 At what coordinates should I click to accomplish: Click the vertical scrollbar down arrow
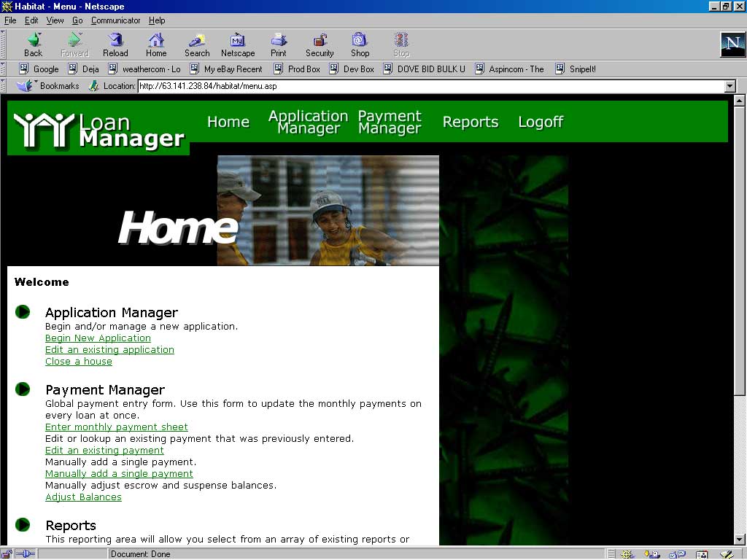(739, 540)
